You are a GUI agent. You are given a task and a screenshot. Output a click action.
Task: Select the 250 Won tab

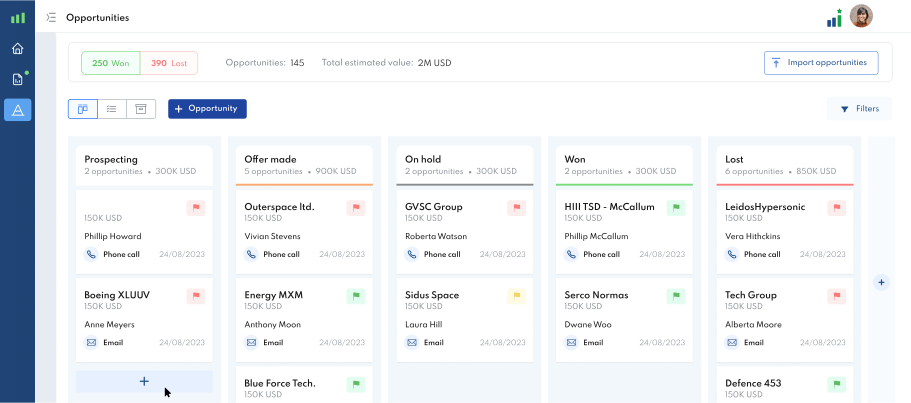(111, 63)
